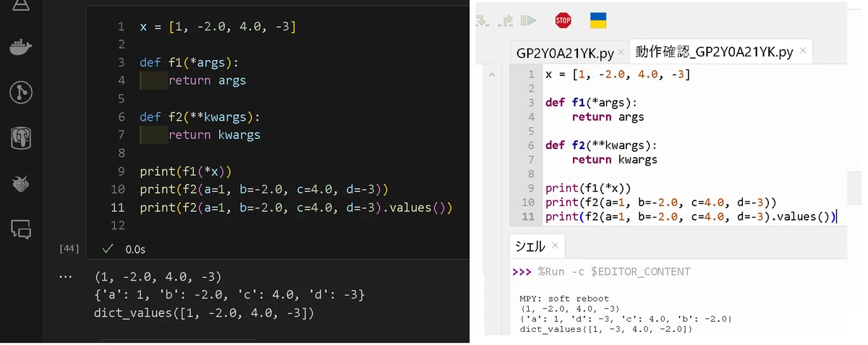Click the [44] execution count label
This screenshot has height=345, width=868.
coord(69,249)
